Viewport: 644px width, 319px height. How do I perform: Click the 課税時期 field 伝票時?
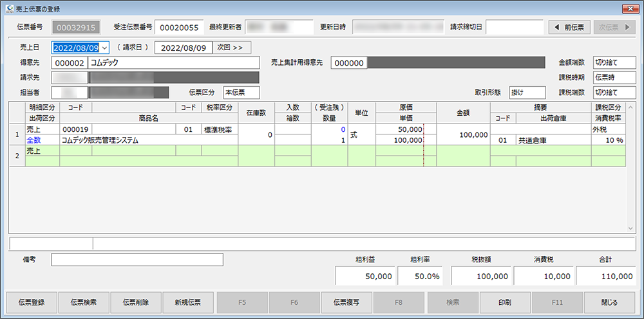point(614,77)
